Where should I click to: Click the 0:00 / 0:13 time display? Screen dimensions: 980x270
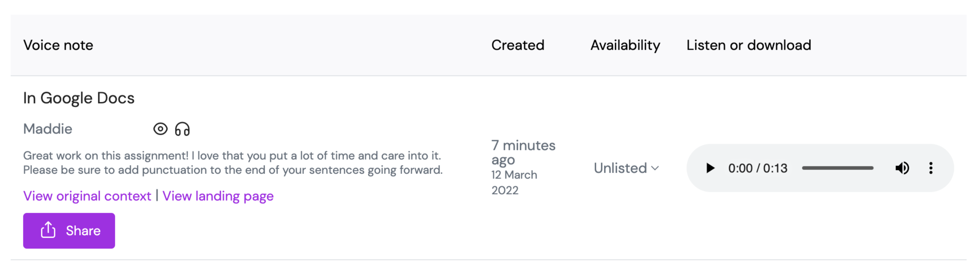click(758, 168)
